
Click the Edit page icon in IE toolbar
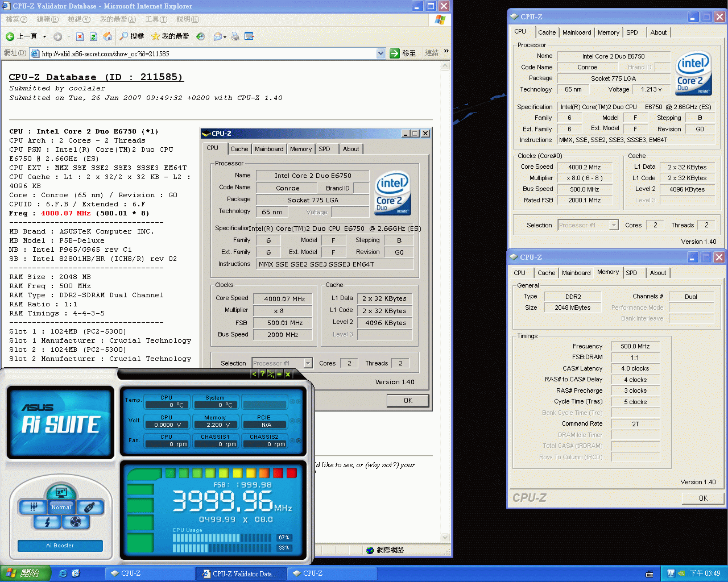249,36
